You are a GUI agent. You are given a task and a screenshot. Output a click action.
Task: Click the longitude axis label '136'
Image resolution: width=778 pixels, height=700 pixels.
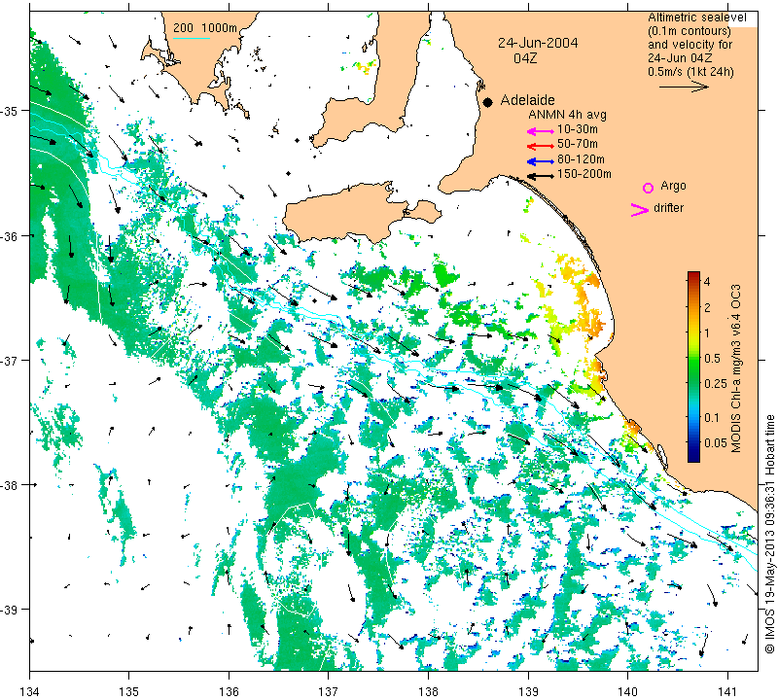tap(229, 690)
